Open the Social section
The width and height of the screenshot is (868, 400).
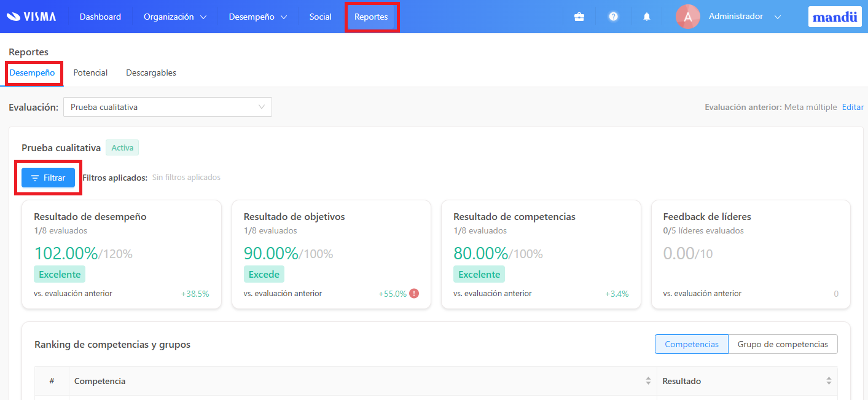(x=321, y=17)
